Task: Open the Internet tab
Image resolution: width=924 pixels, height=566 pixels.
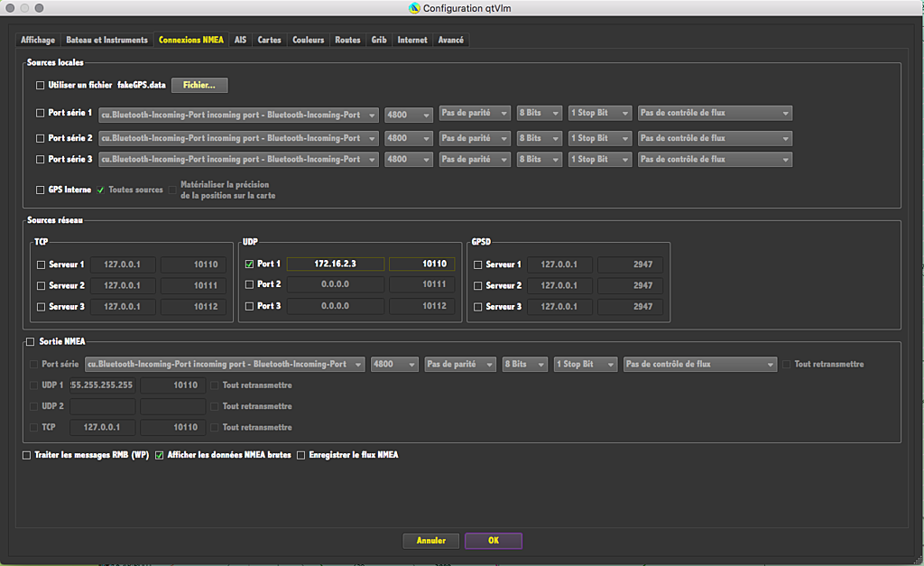Action: click(x=412, y=40)
